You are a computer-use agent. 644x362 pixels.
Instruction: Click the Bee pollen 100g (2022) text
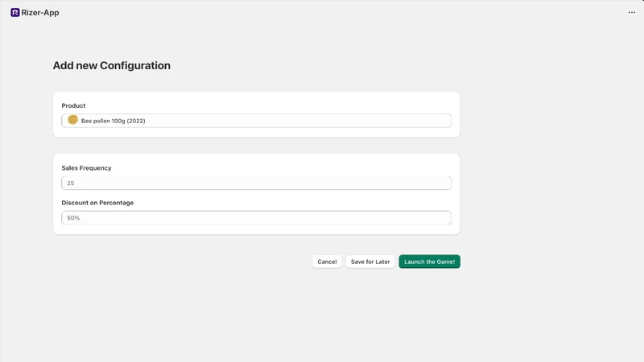click(x=113, y=121)
